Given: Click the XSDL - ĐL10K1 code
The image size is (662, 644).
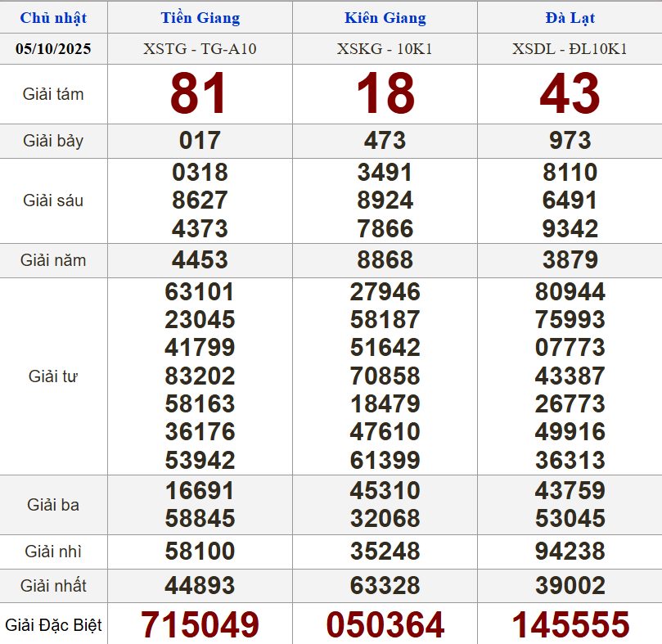Looking at the screenshot, I should pos(570,49).
